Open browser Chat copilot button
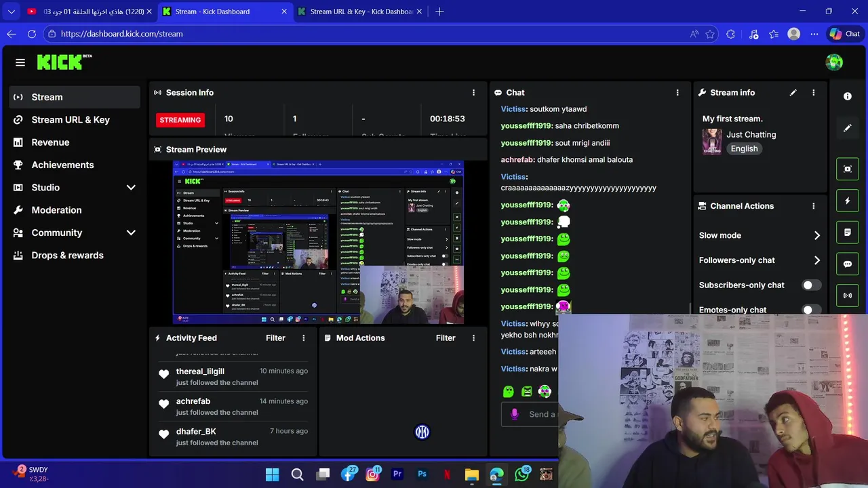 tap(845, 34)
